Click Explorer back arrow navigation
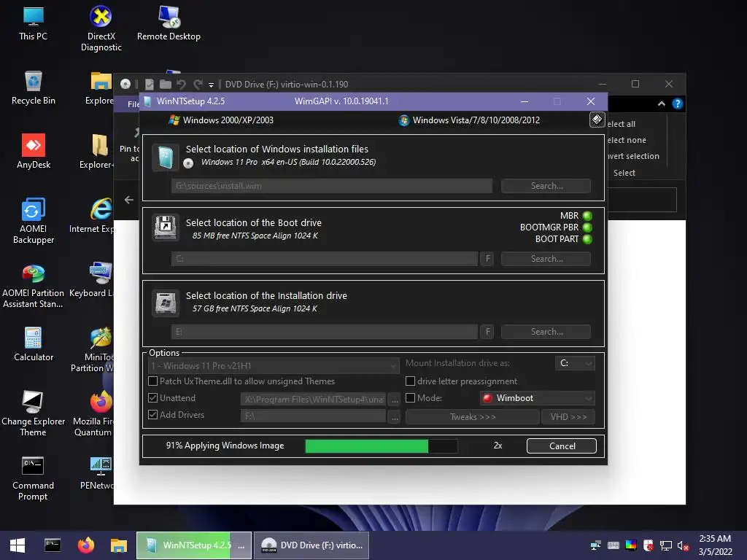 click(x=129, y=200)
